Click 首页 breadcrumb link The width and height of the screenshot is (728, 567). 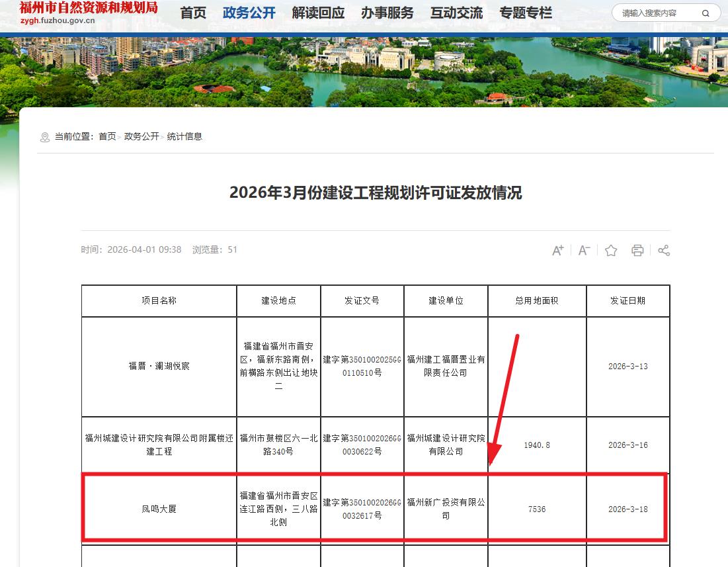pos(107,136)
